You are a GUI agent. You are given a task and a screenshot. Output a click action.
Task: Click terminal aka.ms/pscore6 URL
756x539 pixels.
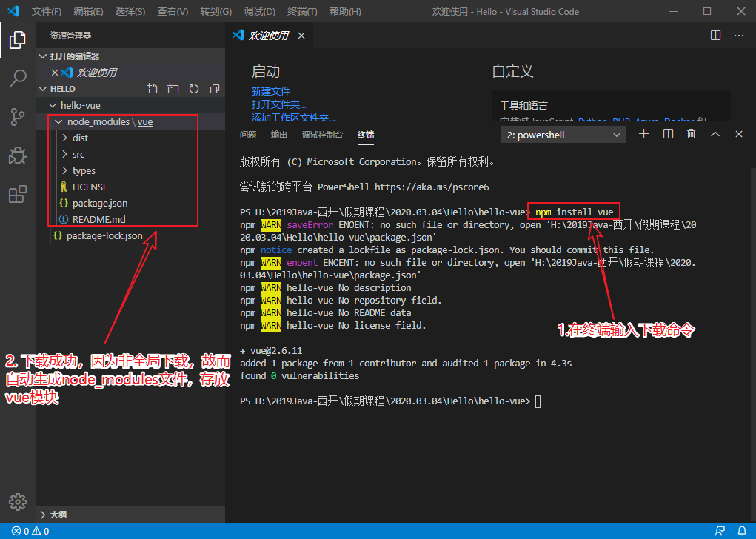tap(432, 187)
